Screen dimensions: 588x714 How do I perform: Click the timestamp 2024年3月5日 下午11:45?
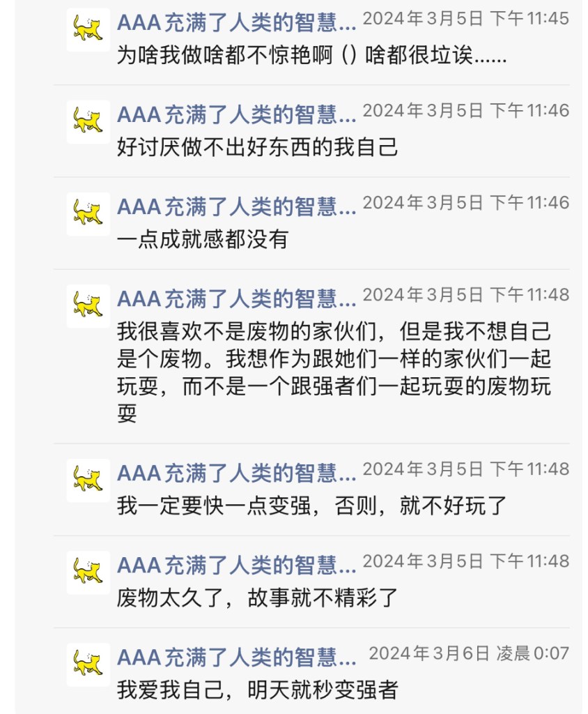[x=465, y=19]
